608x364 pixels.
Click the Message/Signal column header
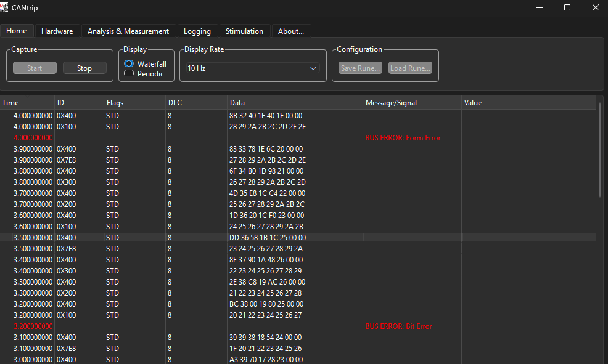(x=412, y=103)
